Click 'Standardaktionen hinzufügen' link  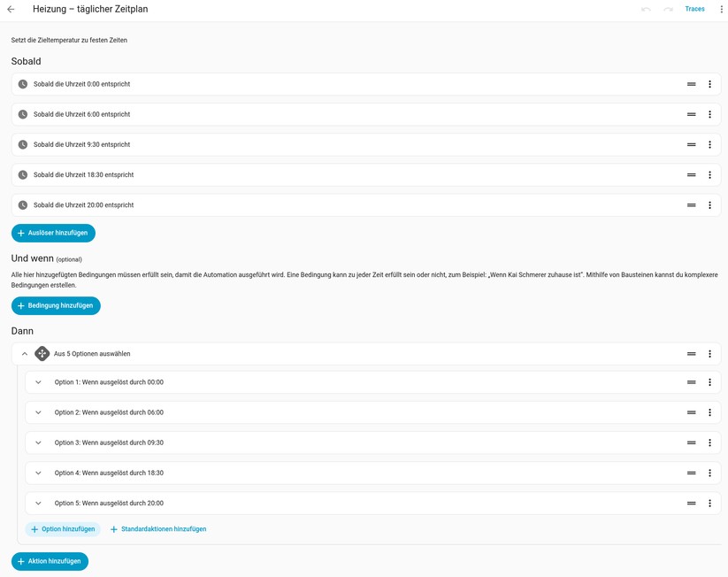158,529
